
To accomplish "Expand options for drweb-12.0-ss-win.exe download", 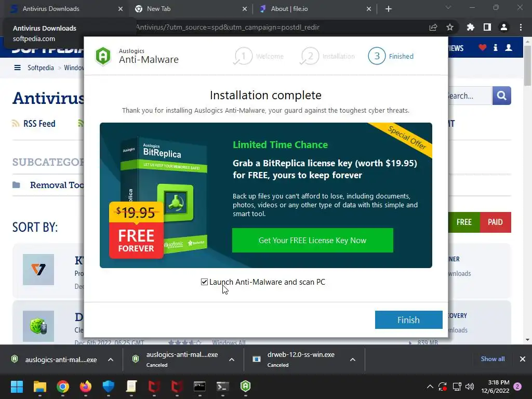I will tap(353, 360).
